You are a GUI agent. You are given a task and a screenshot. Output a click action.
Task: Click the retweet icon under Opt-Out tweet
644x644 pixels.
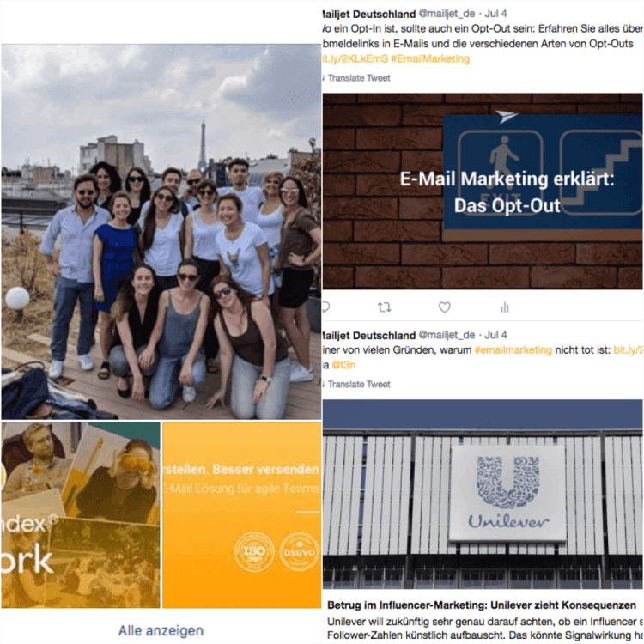[x=384, y=307]
